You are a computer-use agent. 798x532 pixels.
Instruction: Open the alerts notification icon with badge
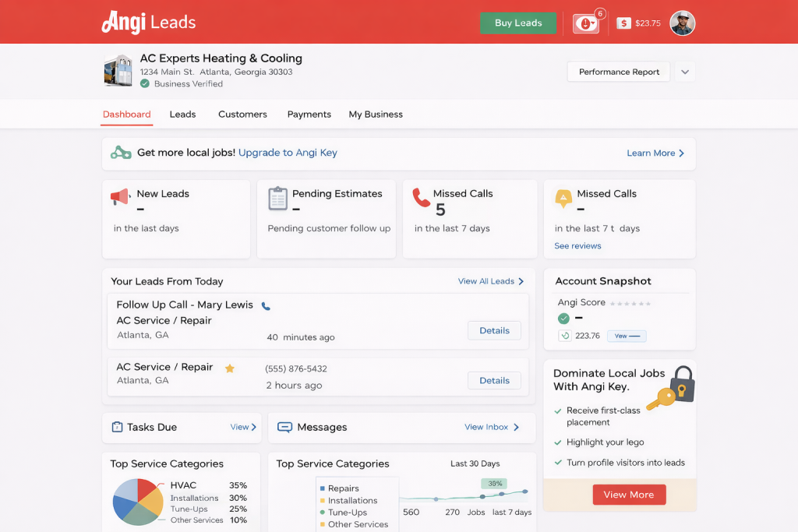click(586, 23)
